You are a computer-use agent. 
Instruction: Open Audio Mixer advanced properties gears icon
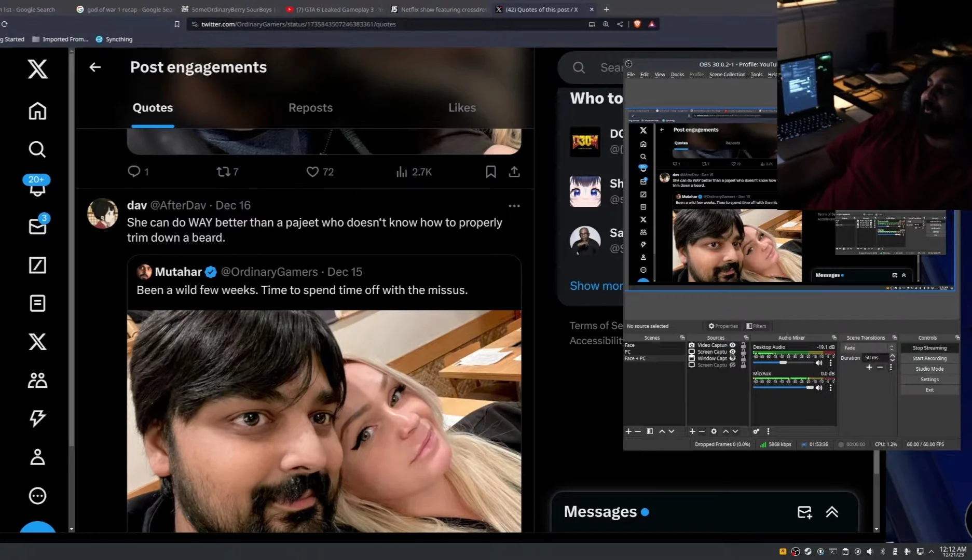pyautogui.click(x=756, y=431)
